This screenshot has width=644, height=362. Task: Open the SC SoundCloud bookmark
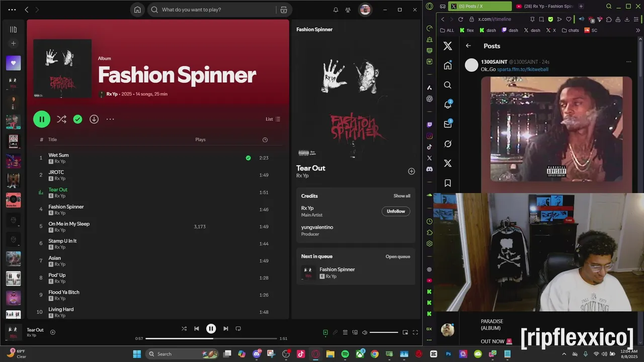591,30
